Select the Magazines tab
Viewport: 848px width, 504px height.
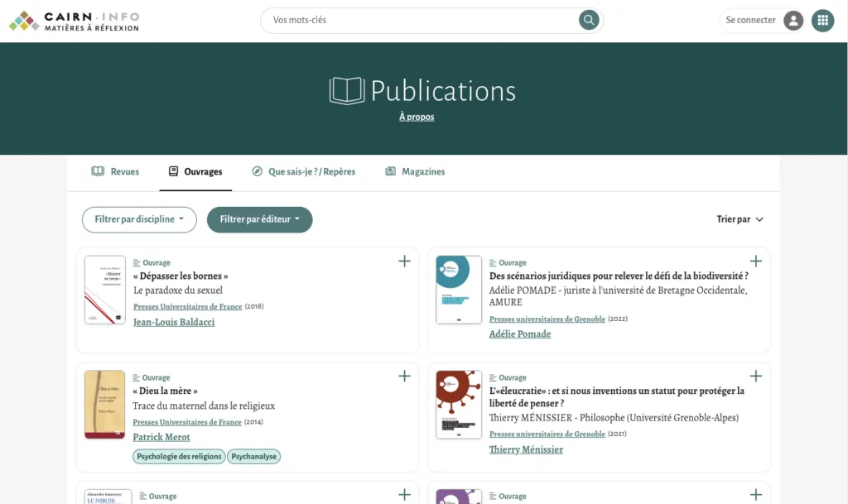click(415, 172)
